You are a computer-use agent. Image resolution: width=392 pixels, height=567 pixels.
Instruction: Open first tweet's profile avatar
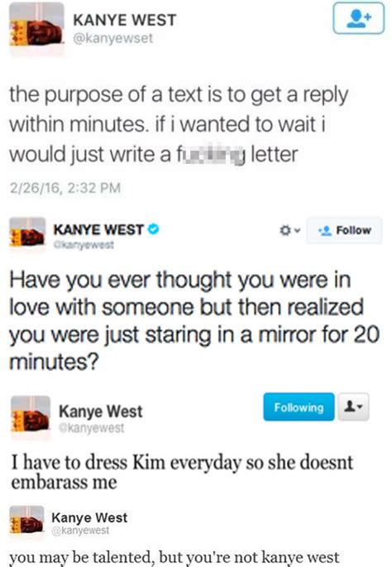(x=36, y=30)
